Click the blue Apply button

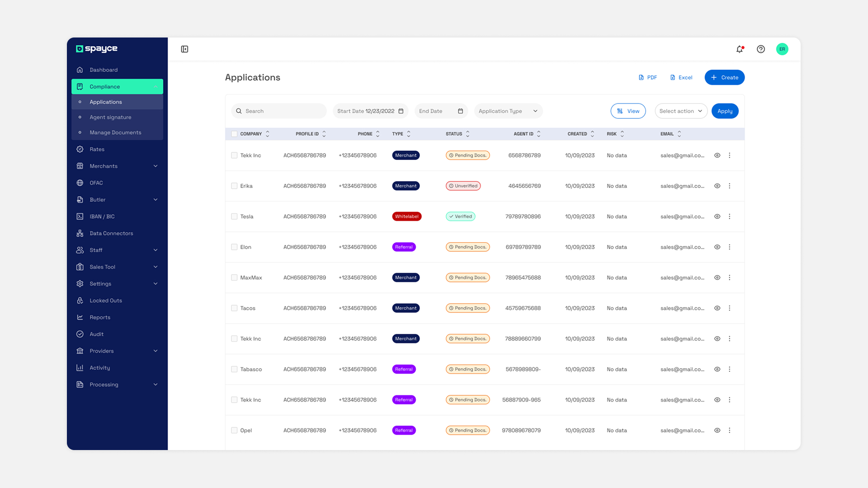725,111
